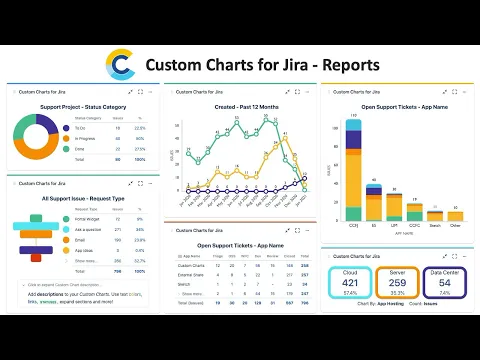Grab the drag handle of the Request Type gadget
The width and height of the screenshot is (480, 360).
click(x=14, y=184)
